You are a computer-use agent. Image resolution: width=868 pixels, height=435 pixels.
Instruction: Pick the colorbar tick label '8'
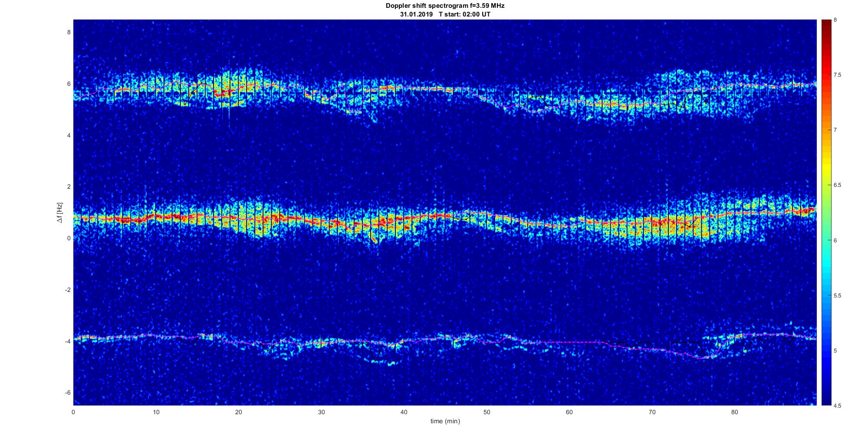point(835,20)
